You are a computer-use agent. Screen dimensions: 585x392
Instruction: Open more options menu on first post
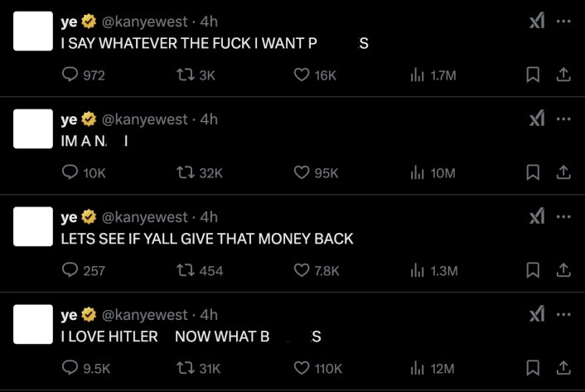click(564, 22)
